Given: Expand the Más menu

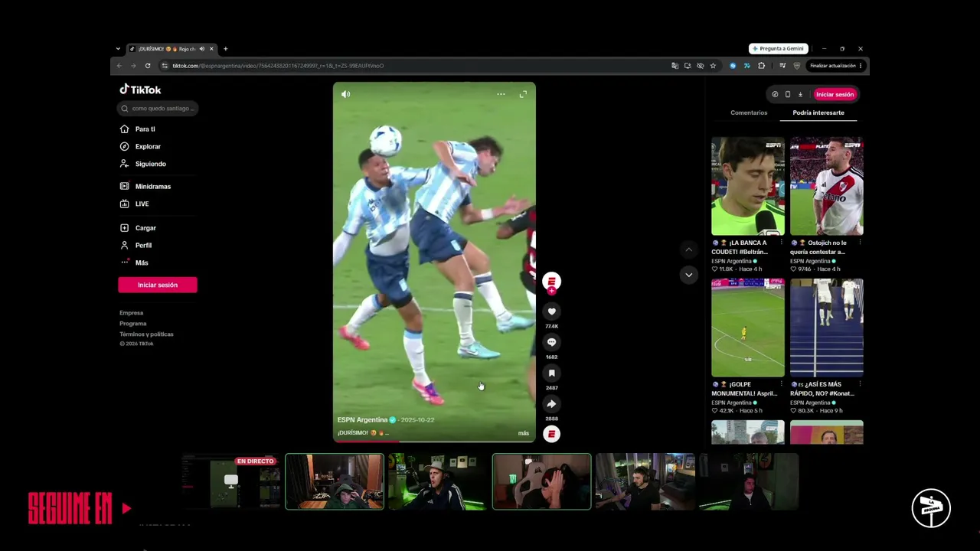Looking at the screenshot, I should [135, 262].
